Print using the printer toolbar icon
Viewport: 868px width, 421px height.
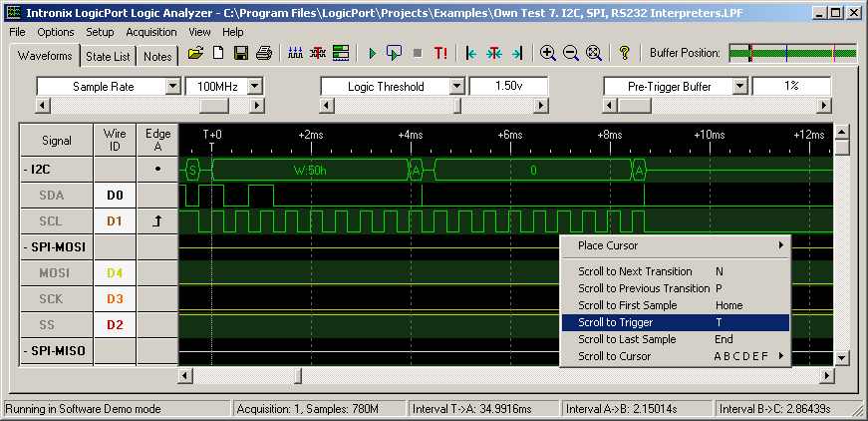[263, 53]
